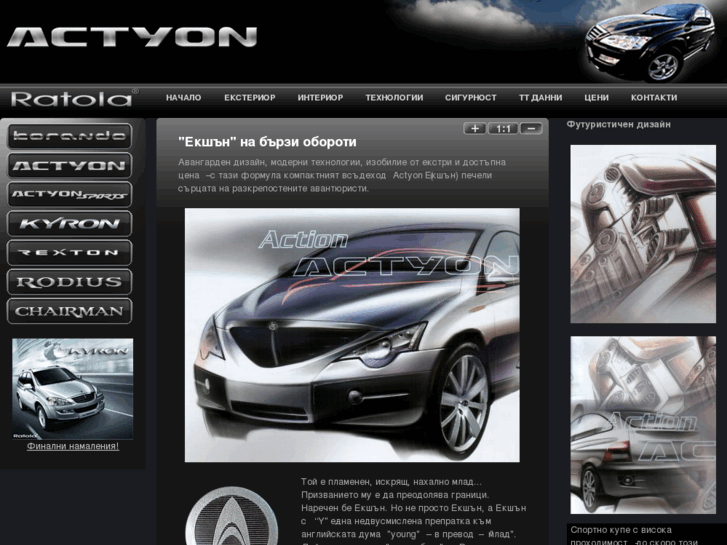Click the black SUV photo in header

tap(649, 42)
